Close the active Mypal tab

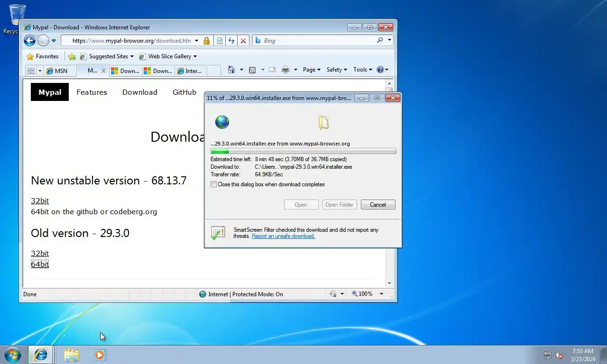click(103, 71)
